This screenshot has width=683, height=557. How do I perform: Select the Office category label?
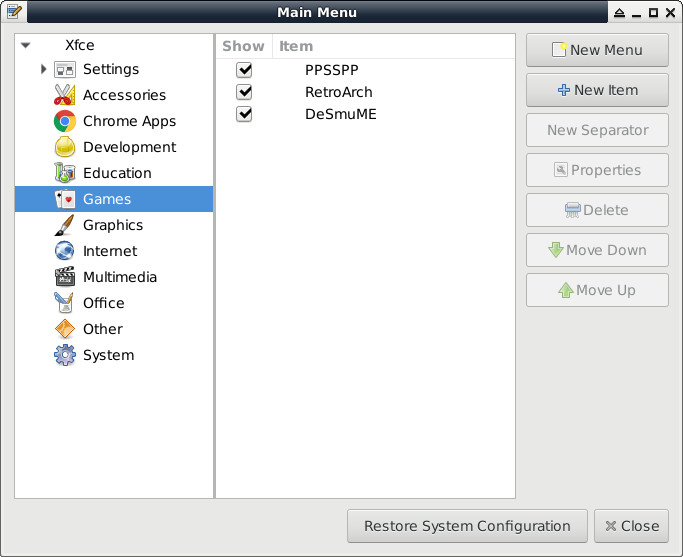104,303
